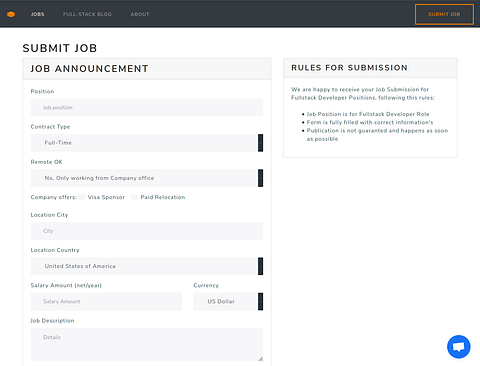Open the About navigation item
480x366 pixels.
coord(140,14)
